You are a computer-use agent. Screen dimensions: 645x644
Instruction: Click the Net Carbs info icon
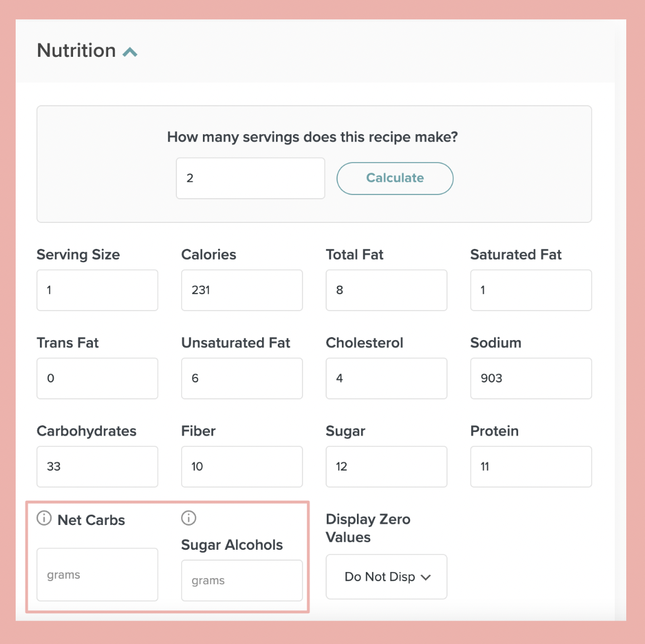(44, 518)
